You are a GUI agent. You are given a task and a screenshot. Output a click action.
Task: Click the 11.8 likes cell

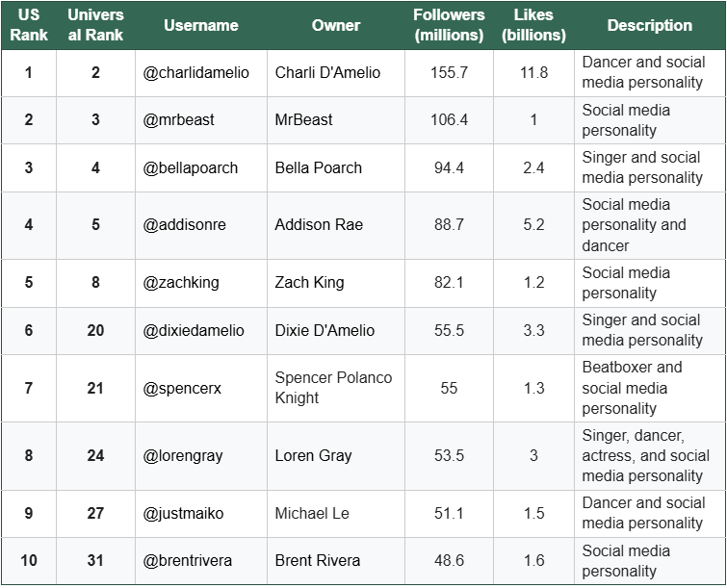coord(533,73)
